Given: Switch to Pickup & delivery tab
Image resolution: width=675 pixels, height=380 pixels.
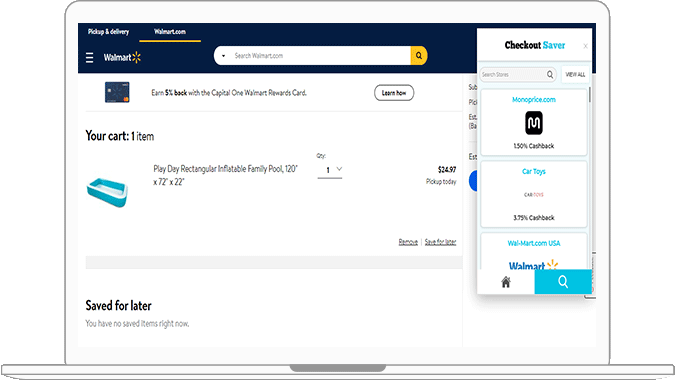Looking at the screenshot, I should [108, 31].
